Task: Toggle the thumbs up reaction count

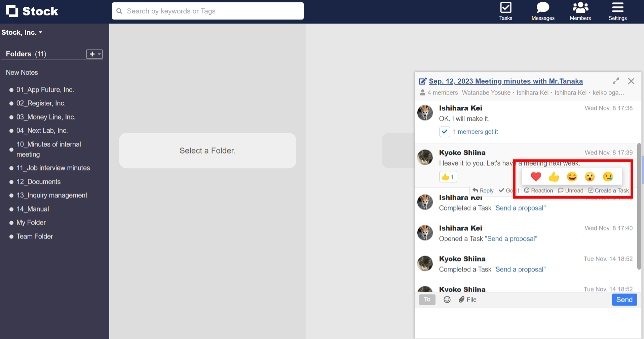Action: [448, 177]
